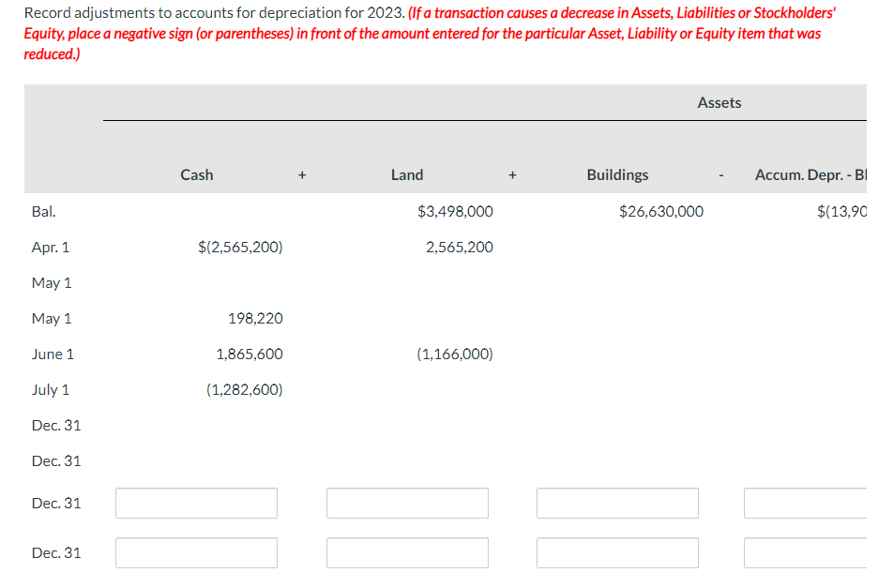Click the Buildings field in the last row
Screen dimensions: 878x588
pyautogui.click(x=616, y=552)
